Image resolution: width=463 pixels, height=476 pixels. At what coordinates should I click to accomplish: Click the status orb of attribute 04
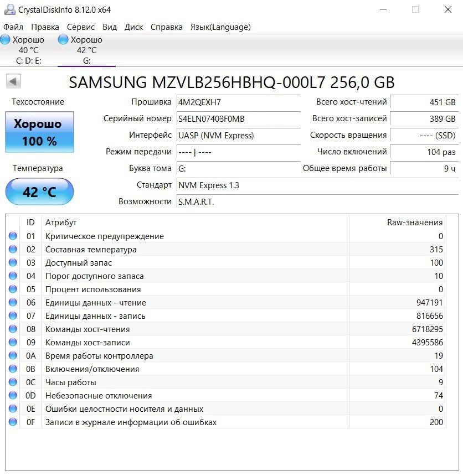13,276
